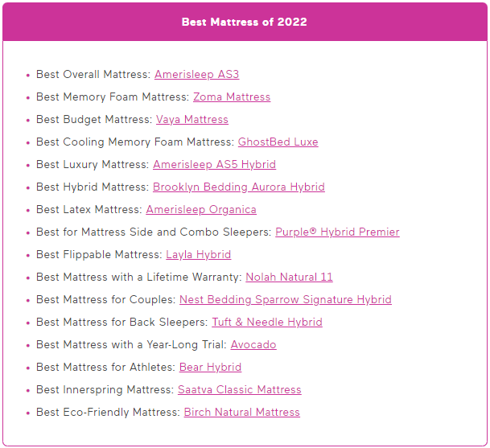Click the Purple Hybrid Premier link
Screen dimensions: 490x448
coord(337,232)
